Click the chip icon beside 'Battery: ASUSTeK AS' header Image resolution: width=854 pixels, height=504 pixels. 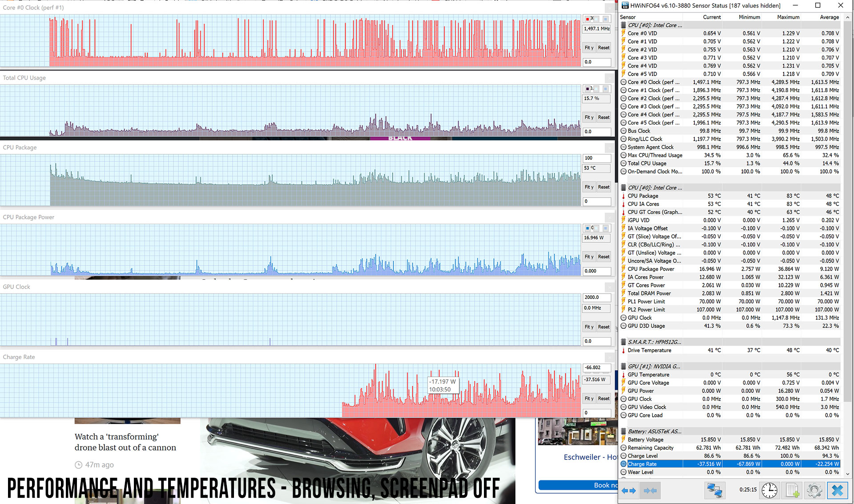pos(624,431)
